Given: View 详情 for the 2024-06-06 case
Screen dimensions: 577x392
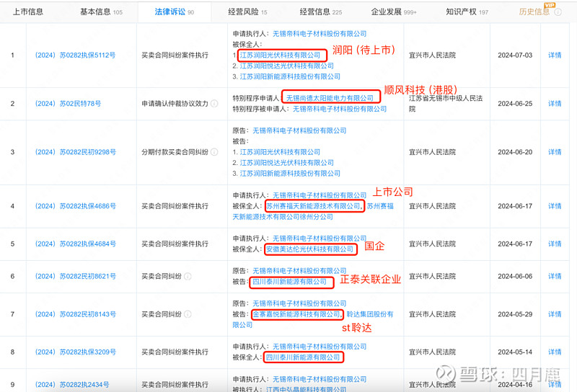Looking at the screenshot, I should click(x=555, y=276).
